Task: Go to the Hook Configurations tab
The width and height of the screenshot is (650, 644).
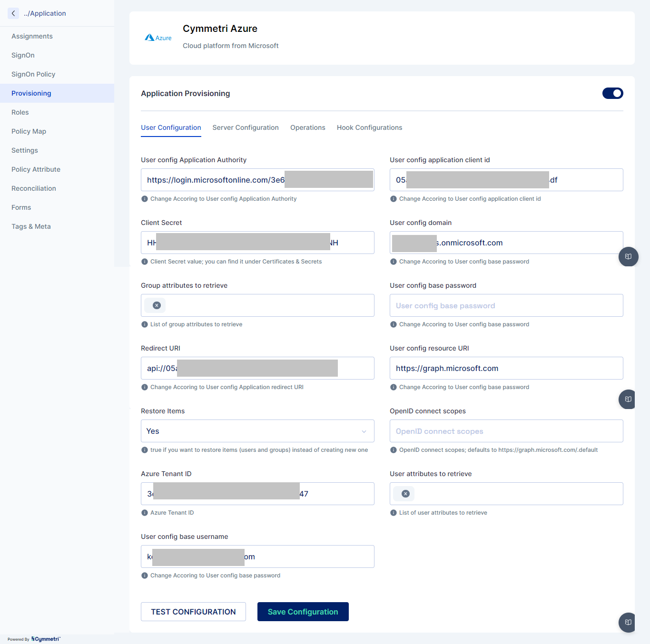Action: coord(370,127)
